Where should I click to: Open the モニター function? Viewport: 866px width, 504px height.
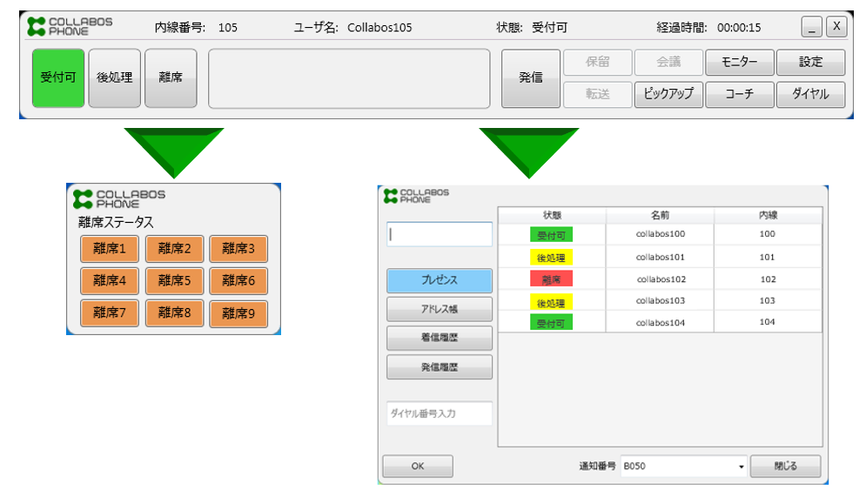tap(739, 63)
